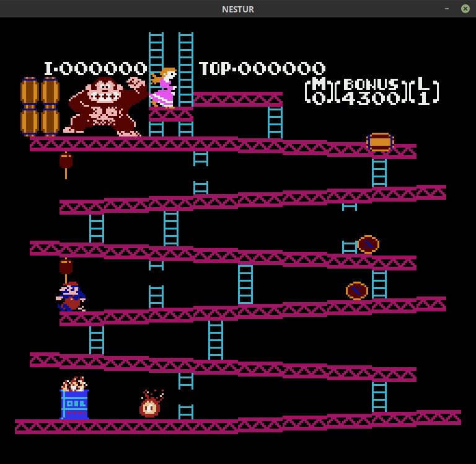Click the M lives counter showing 0

[x=319, y=91]
